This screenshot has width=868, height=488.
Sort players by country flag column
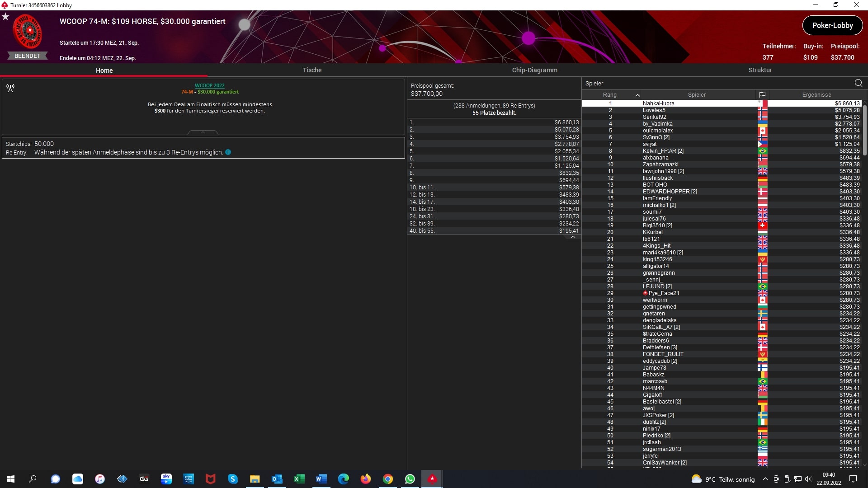click(762, 95)
